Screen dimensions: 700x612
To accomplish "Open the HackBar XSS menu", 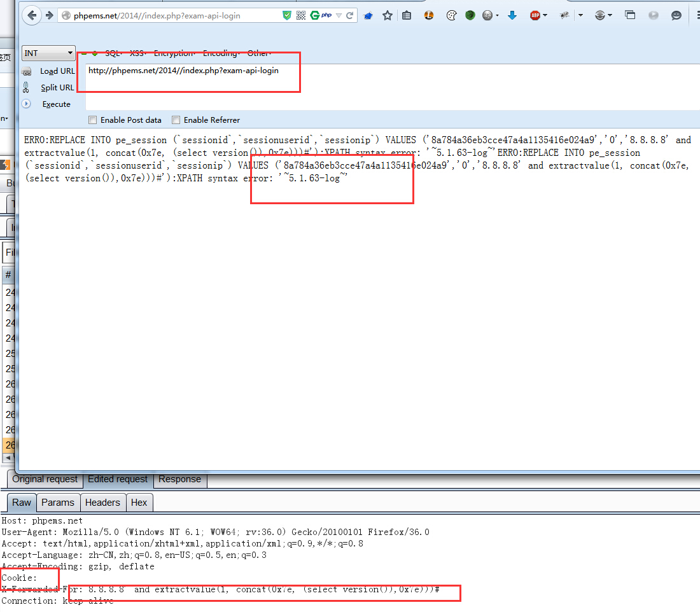I will click(138, 53).
